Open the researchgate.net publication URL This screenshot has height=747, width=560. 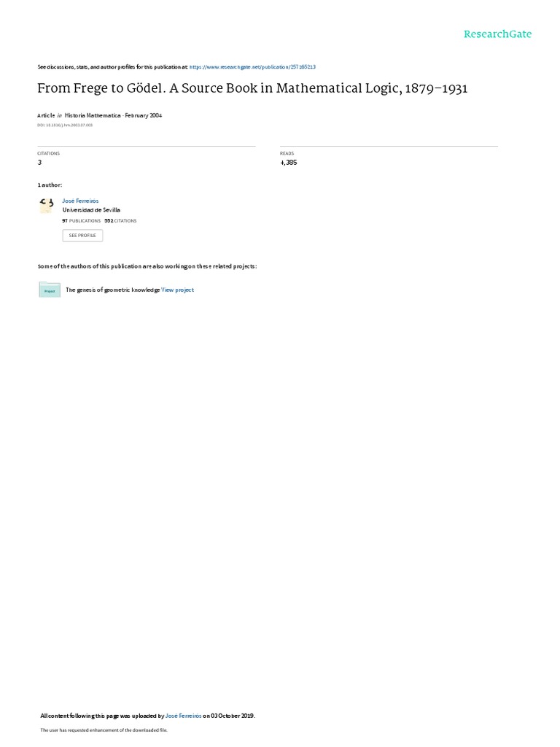point(252,67)
